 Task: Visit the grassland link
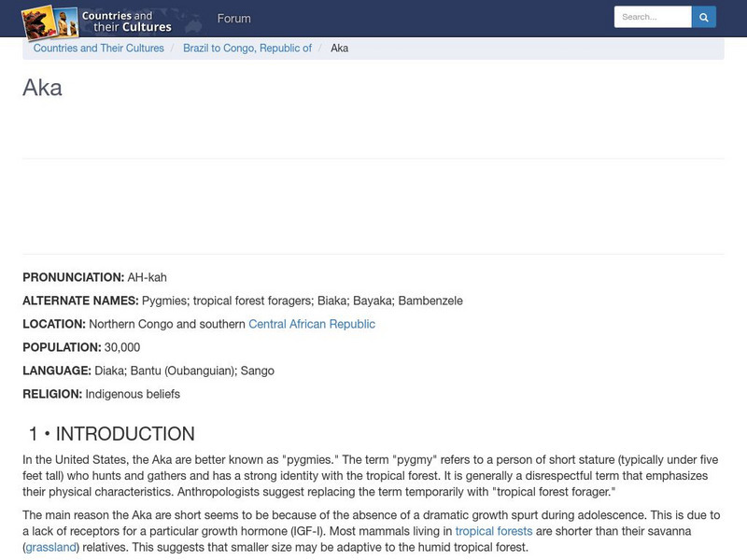51,547
